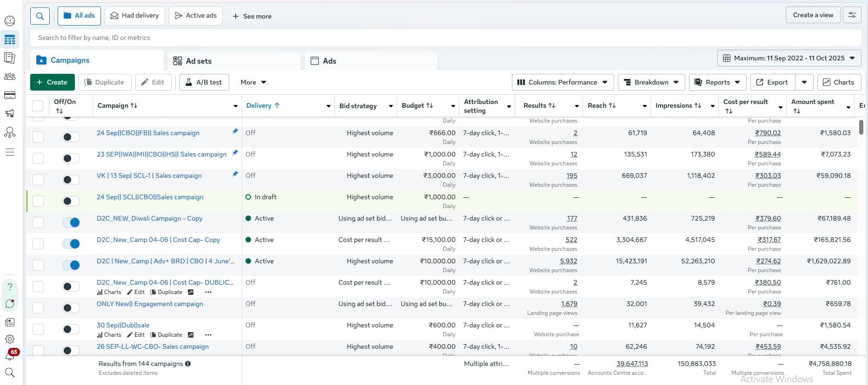
Task: Open the three-dot menu under 30 Sep Dub sale
Action: click(208, 335)
